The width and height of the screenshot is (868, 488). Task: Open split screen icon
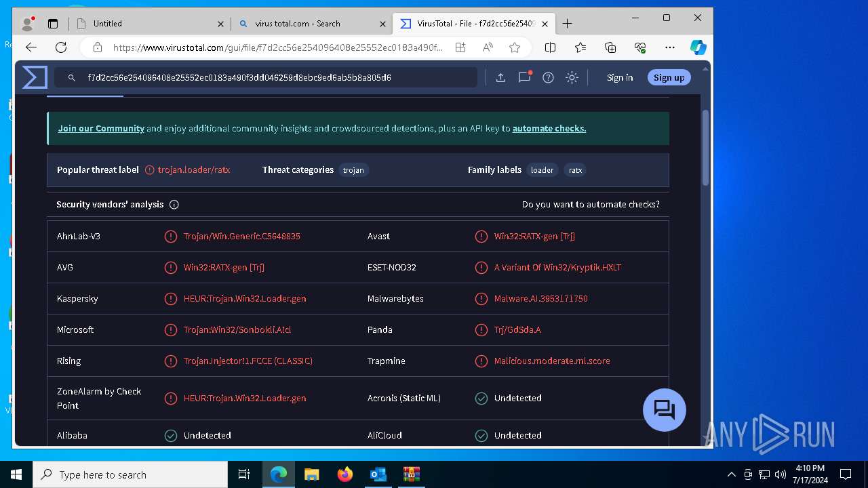[551, 47]
